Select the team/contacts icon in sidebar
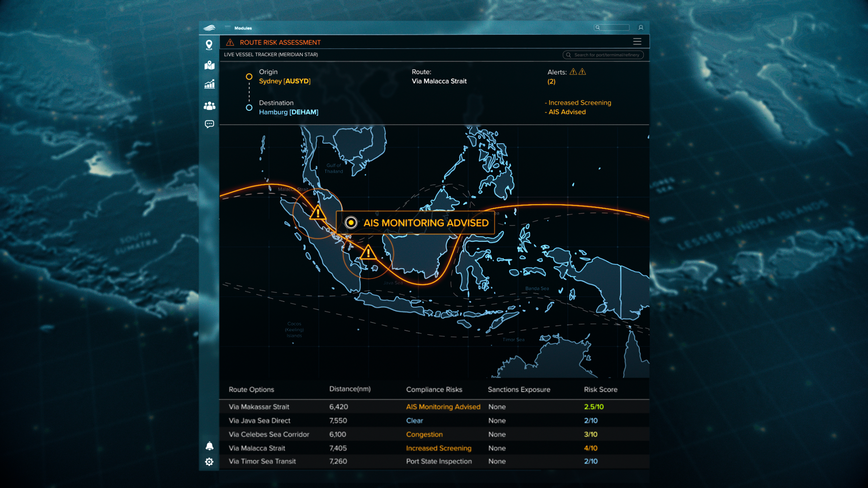Screen dimensions: 868x488 point(209,105)
